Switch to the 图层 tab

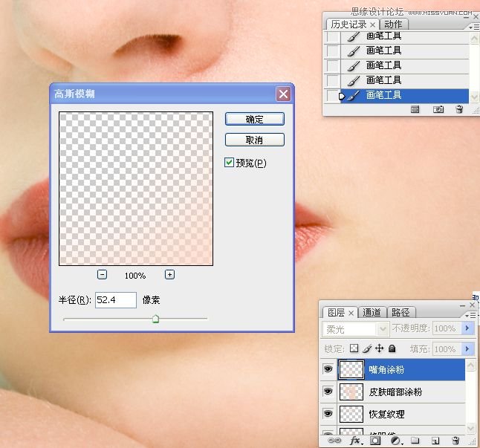(336, 313)
